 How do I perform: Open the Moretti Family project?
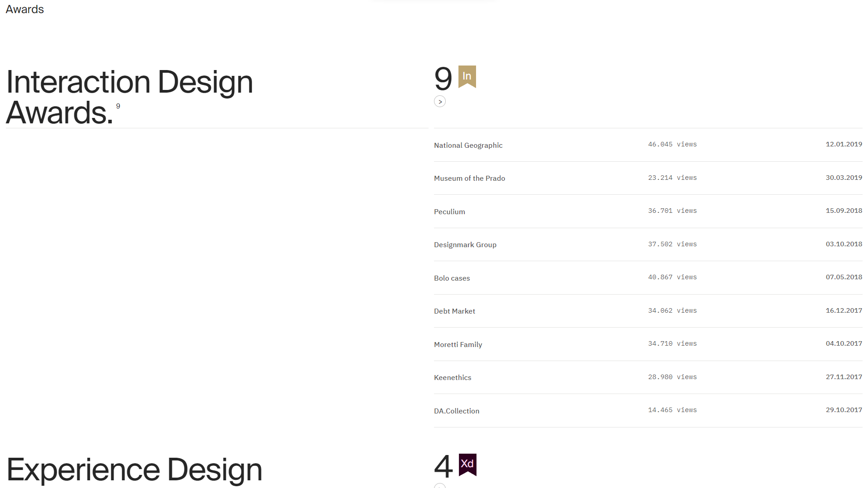point(648,344)
